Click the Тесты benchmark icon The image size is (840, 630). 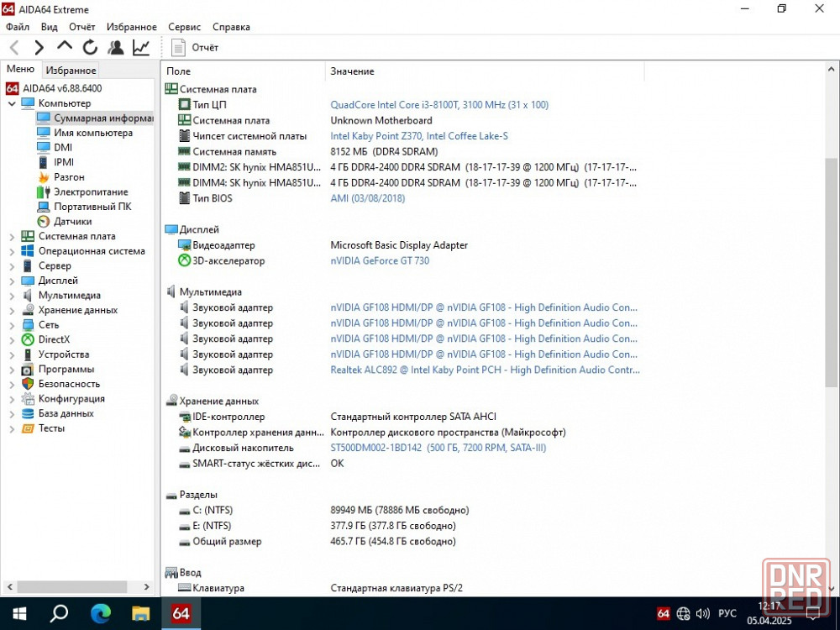pyautogui.click(x=28, y=428)
